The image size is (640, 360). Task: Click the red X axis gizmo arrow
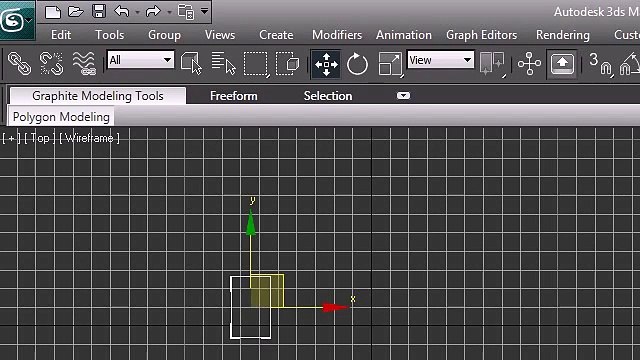(335, 307)
